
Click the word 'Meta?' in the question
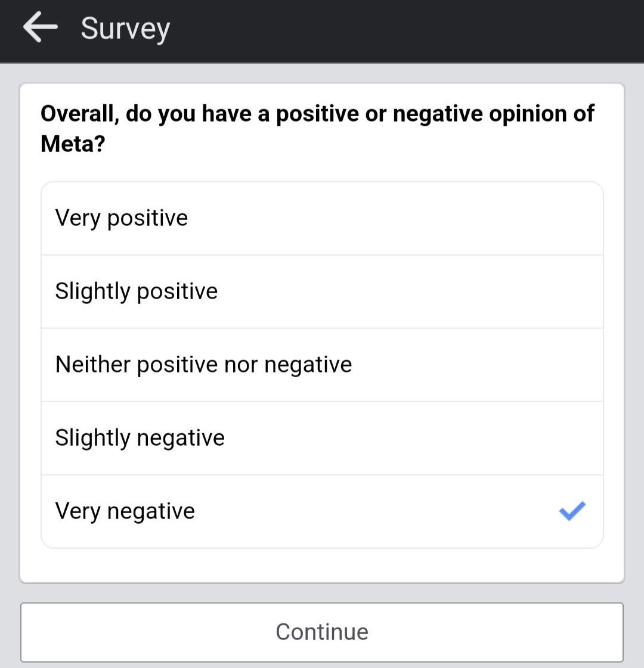(x=73, y=144)
